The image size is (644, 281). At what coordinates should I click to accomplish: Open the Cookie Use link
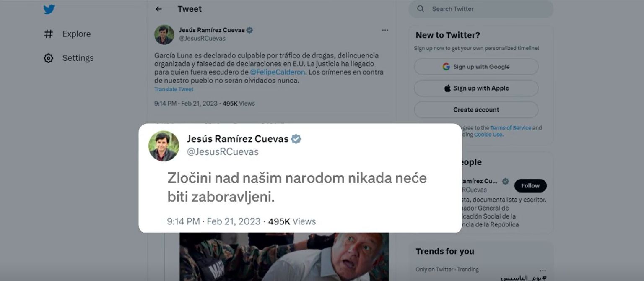[x=488, y=135]
